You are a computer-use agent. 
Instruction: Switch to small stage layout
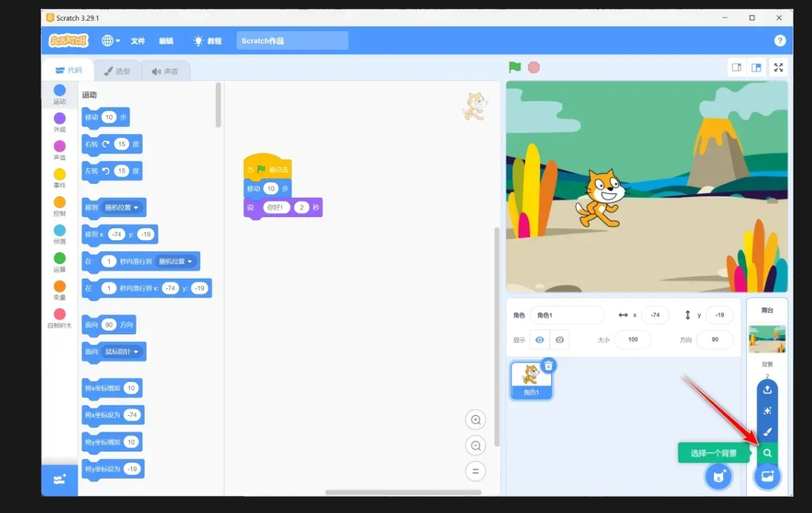point(736,67)
